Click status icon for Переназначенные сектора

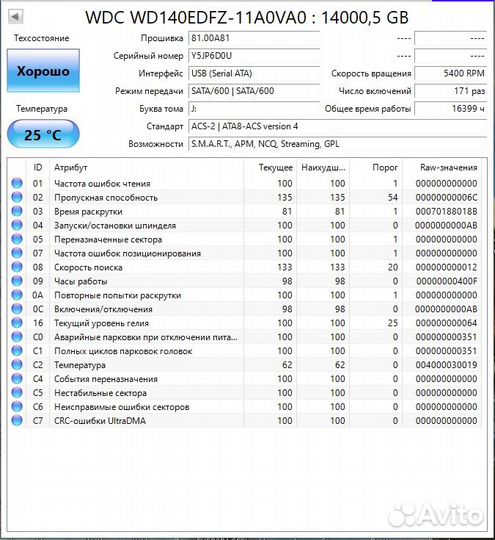pos(17,239)
